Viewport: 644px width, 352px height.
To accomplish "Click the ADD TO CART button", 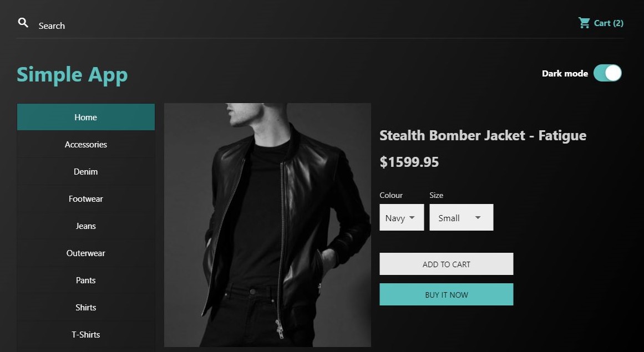I will coord(446,264).
